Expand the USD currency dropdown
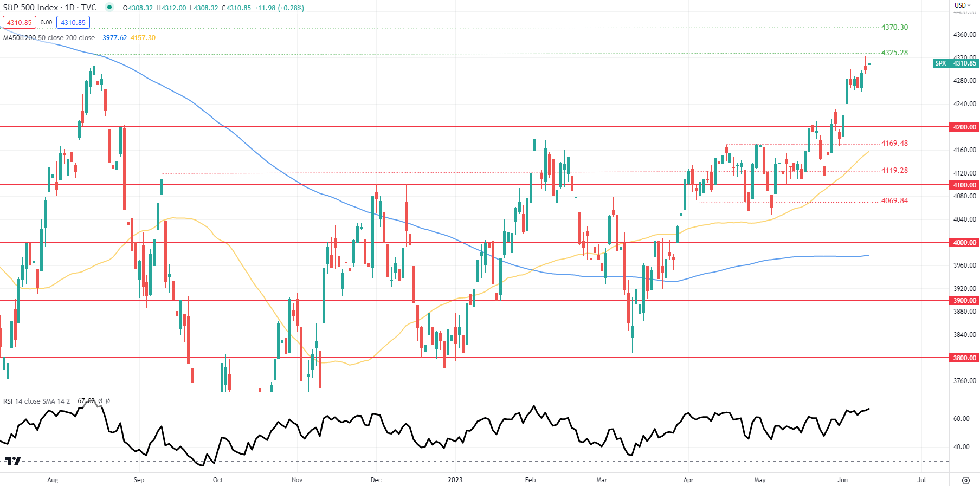Image resolution: width=980 pixels, height=486 pixels. (963, 5)
